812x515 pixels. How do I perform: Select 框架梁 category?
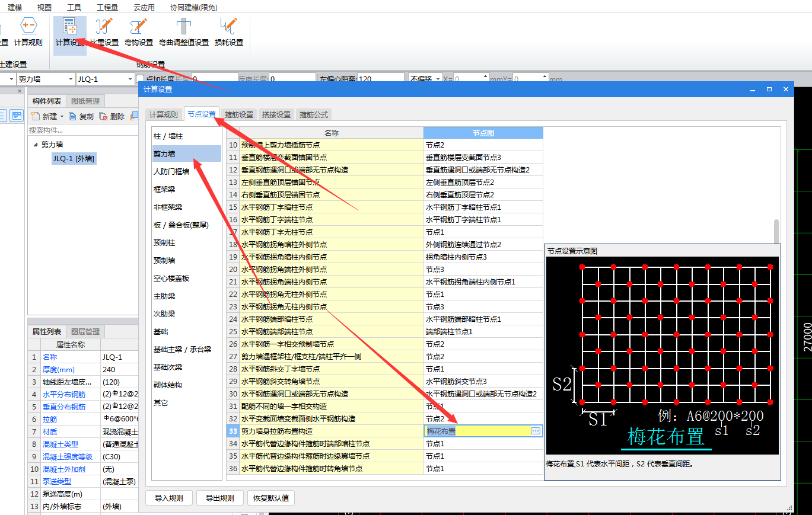pyautogui.click(x=187, y=189)
